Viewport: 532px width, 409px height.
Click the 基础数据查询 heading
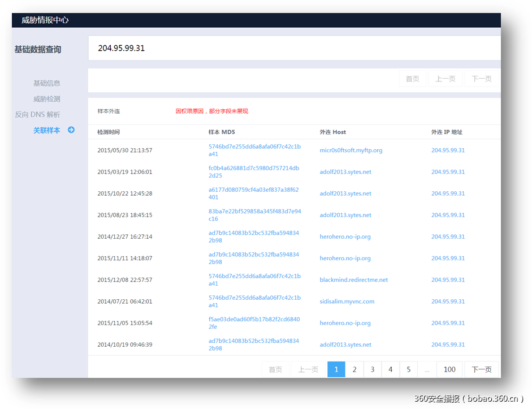(38, 50)
